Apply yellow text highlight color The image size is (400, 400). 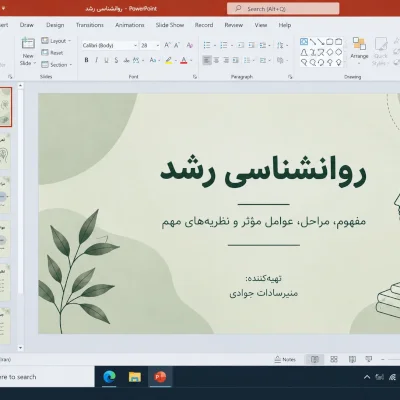click(169, 61)
